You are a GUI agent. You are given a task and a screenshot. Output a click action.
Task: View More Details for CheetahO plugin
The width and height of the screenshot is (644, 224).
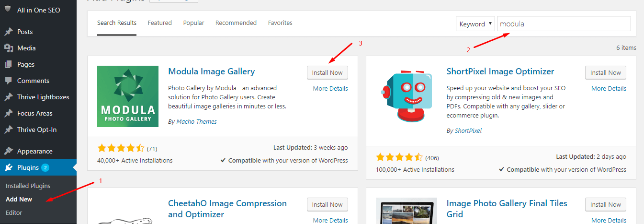(330, 220)
